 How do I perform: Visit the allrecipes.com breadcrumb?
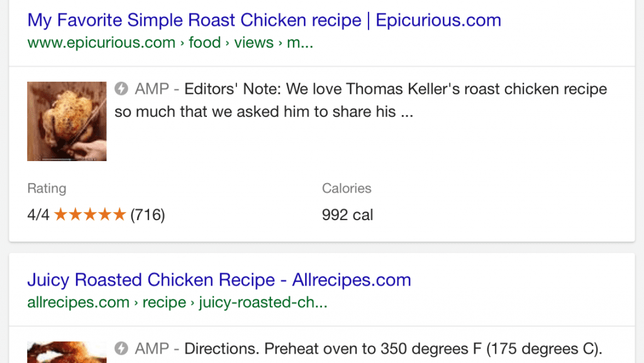pos(78,302)
